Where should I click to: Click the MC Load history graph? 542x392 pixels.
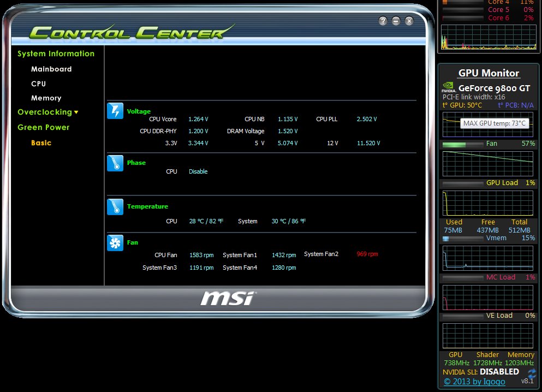[x=488, y=298]
